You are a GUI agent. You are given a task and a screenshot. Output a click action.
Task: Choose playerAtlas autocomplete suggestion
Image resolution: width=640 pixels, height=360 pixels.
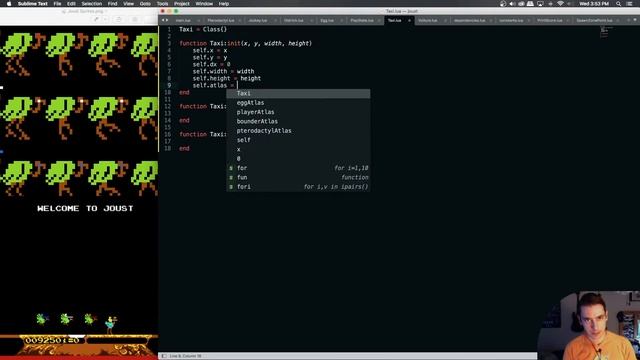click(x=298, y=112)
